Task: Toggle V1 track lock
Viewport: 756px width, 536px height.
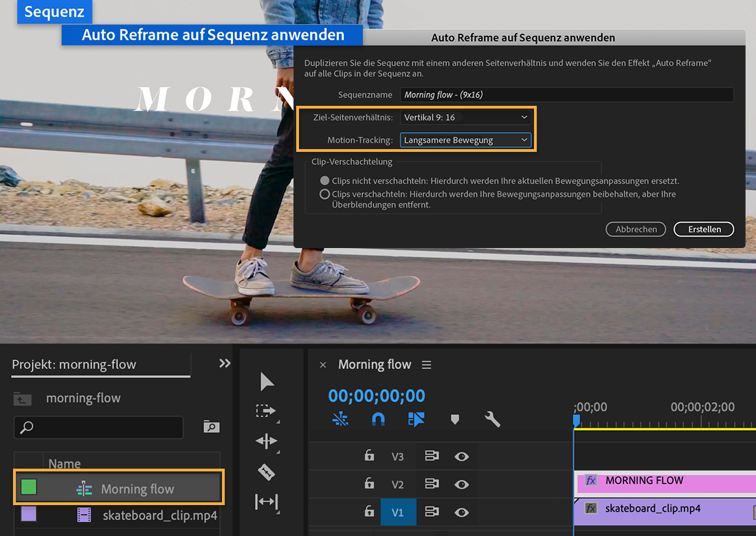Action: pyautogui.click(x=369, y=511)
